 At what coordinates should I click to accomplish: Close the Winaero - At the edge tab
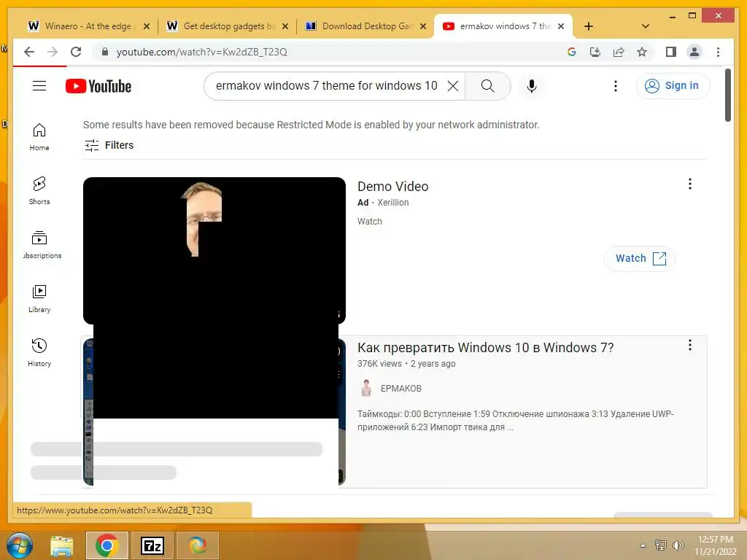click(147, 26)
